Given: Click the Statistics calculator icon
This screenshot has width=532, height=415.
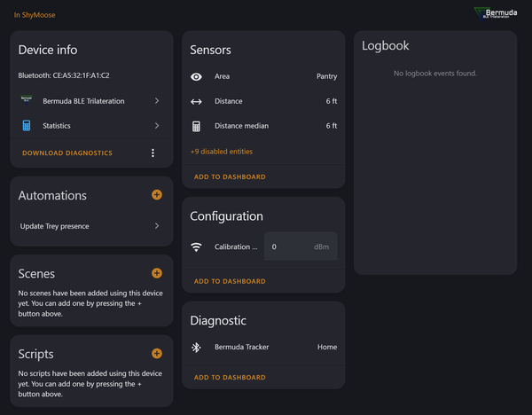Looking at the screenshot, I should tap(27, 126).
